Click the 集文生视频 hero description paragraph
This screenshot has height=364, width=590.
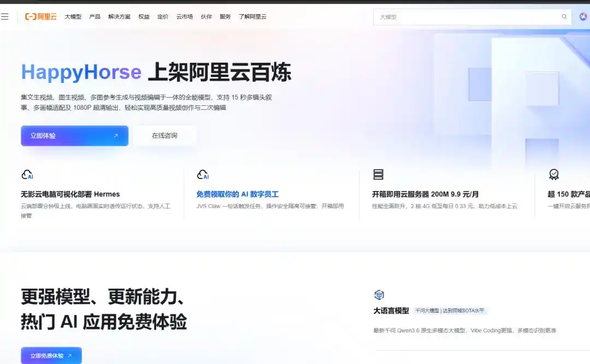tap(146, 102)
